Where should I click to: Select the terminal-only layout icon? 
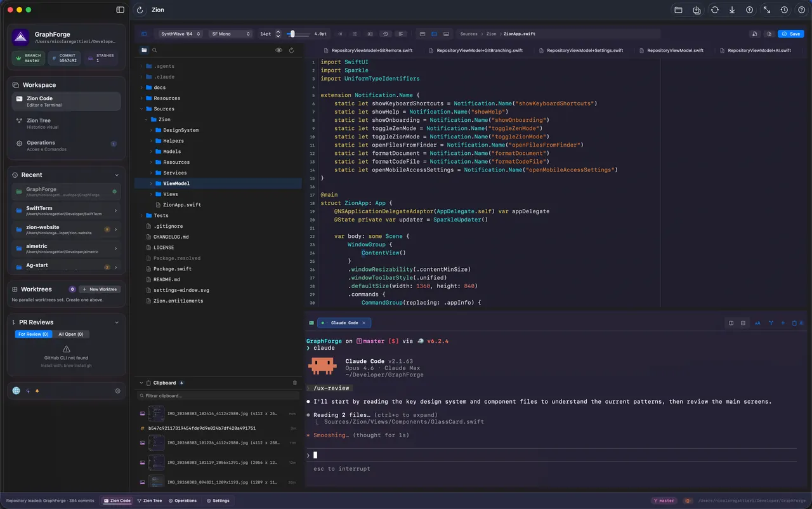click(x=446, y=34)
